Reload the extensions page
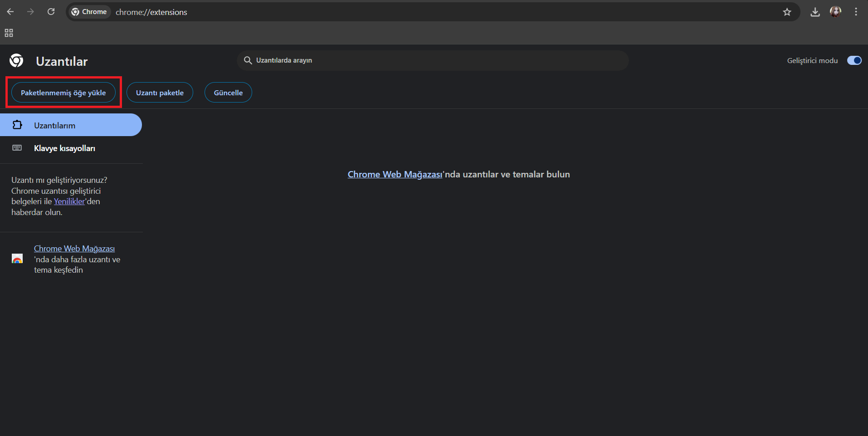This screenshot has width=868, height=436. 51,12
